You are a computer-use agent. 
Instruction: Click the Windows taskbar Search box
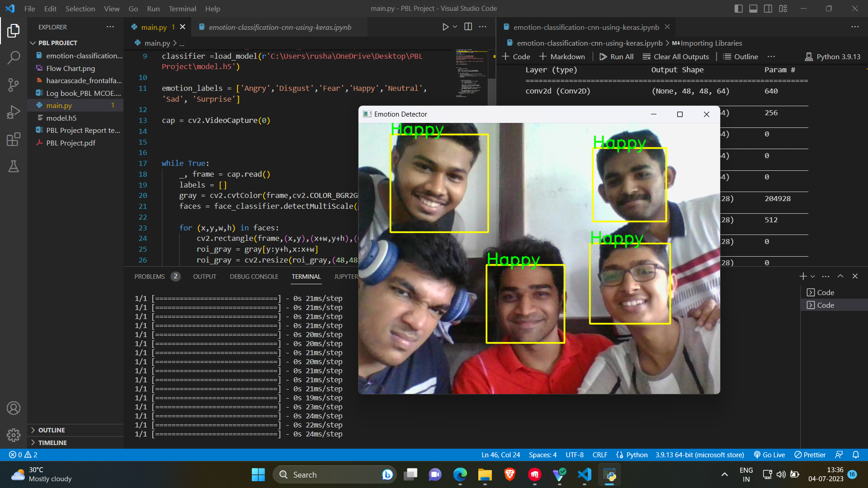[335, 474]
